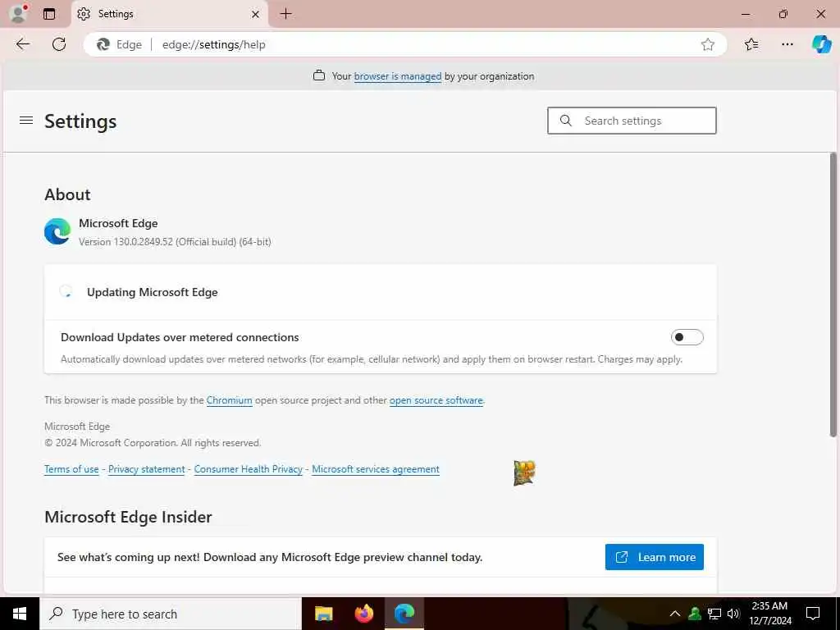Click the search magnifier icon in settings
Viewport: 840px width, 630px height.
[x=566, y=121]
